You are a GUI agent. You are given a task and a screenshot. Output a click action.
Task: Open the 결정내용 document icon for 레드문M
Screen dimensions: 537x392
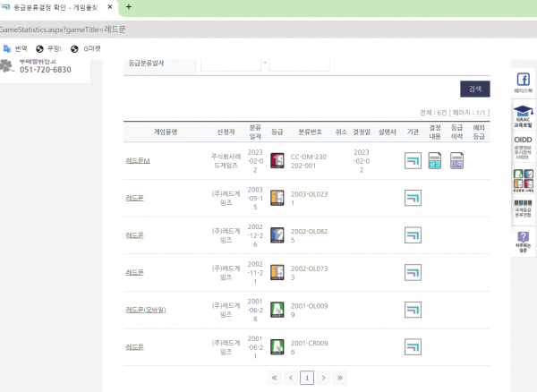point(435,161)
